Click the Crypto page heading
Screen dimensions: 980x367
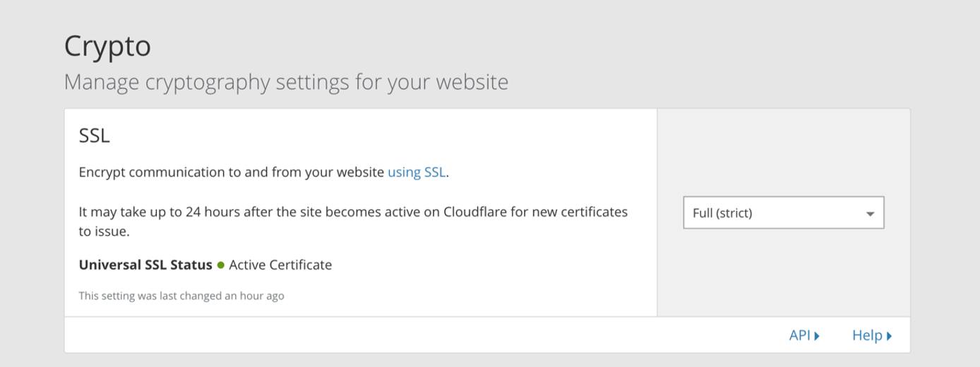click(107, 47)
